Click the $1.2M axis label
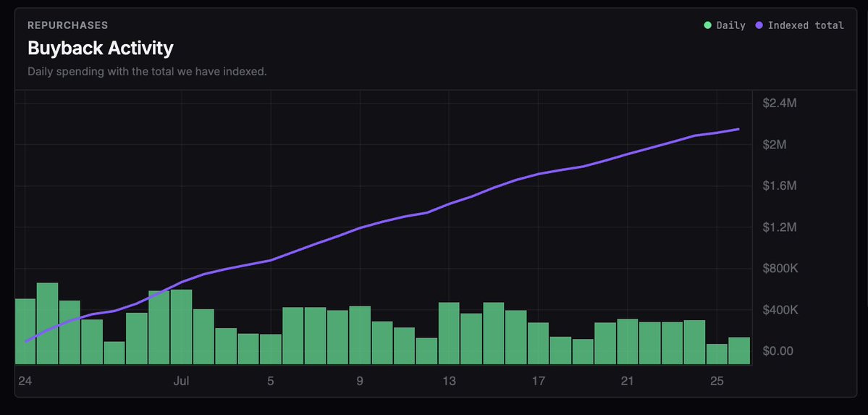Viewport: 868px width, 415px height. (779, 227)
